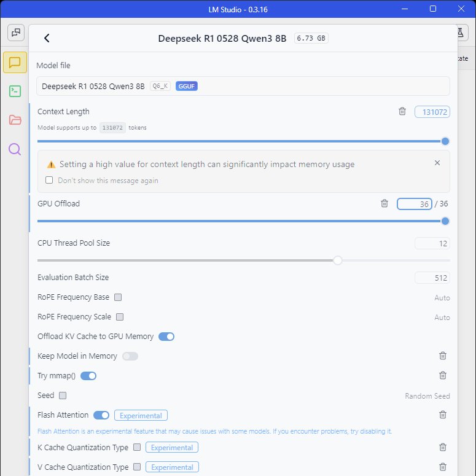Click Experimental badge beside Flash Attention

(x=141, y=415)
